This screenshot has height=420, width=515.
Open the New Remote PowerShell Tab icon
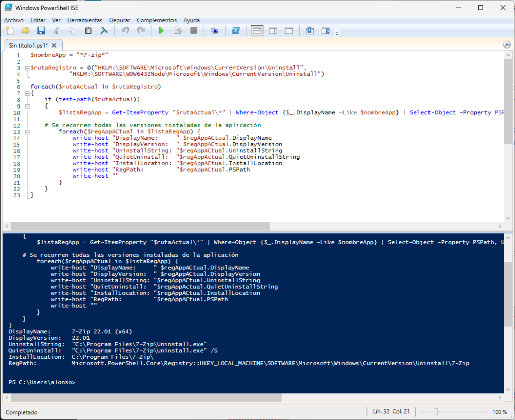(215, 30)
